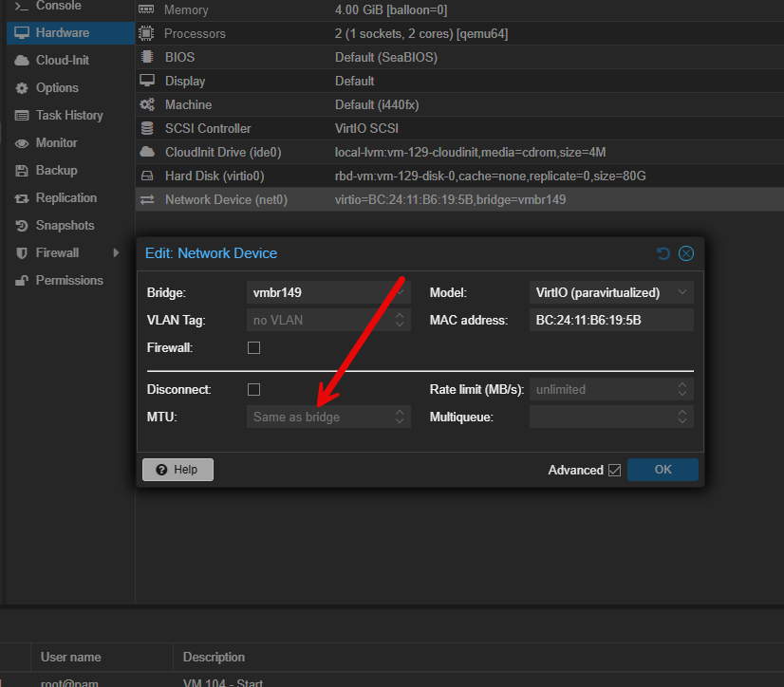Click the Processors icon in hardware list
This screenshot has height=687, width=784.
click(145, 33)
